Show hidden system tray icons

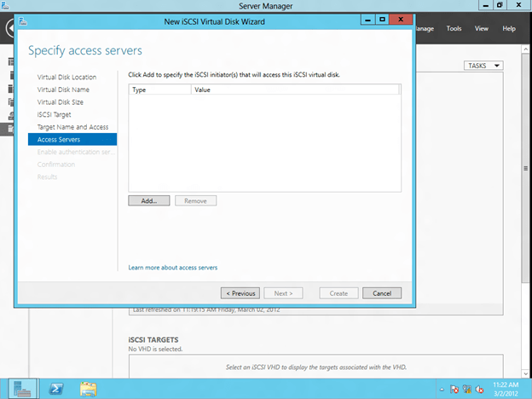pos(442,390)
